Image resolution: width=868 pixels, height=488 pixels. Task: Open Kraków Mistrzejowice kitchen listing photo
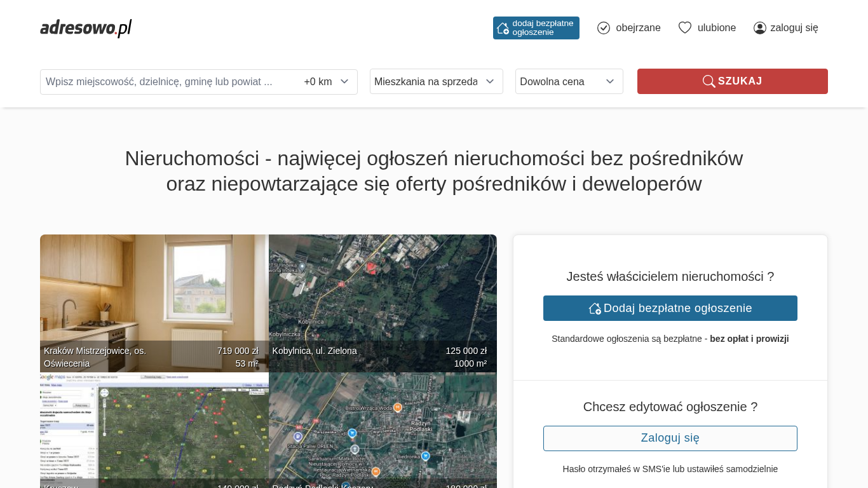tap(154, 292)
